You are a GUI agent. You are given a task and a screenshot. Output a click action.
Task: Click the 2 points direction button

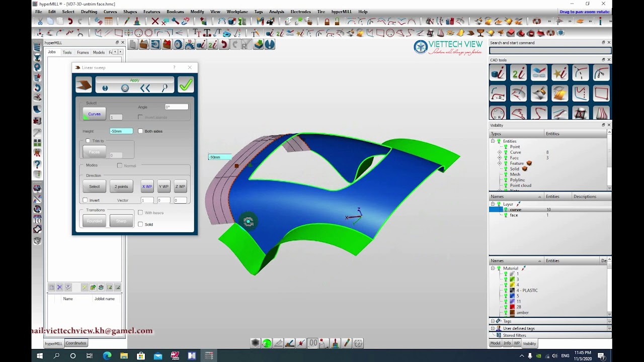click(x=121, y=187)
